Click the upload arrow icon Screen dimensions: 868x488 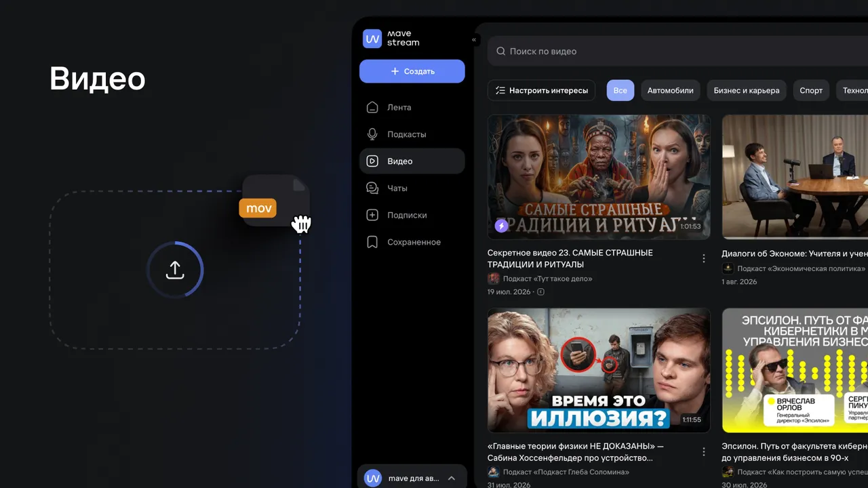coord(175,270)
